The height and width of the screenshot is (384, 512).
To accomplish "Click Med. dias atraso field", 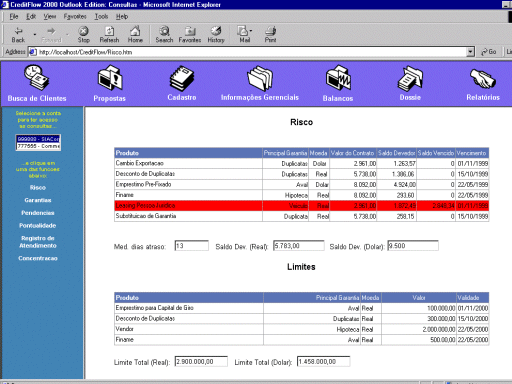I will (x=192, y=246).
